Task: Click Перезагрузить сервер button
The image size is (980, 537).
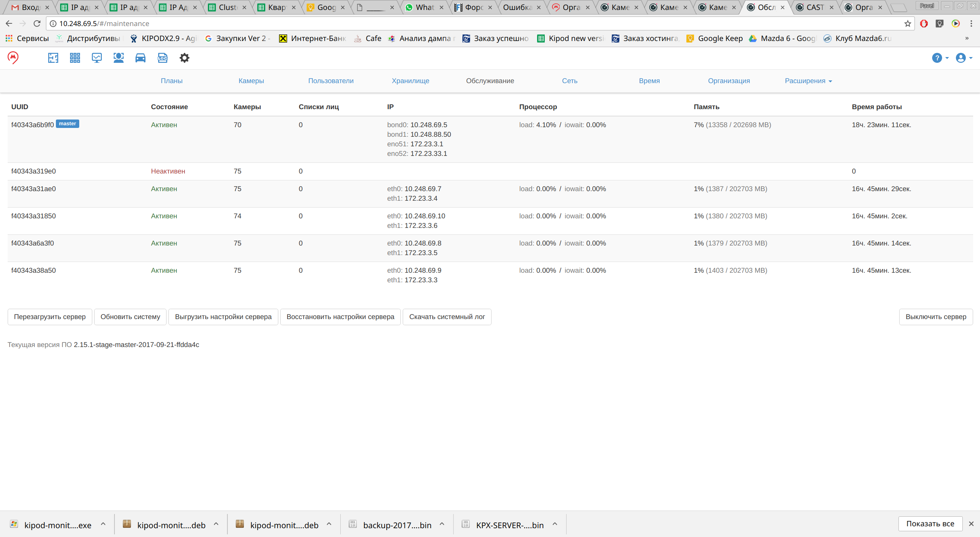Action: pyautogui.click(x=50, y=317)
